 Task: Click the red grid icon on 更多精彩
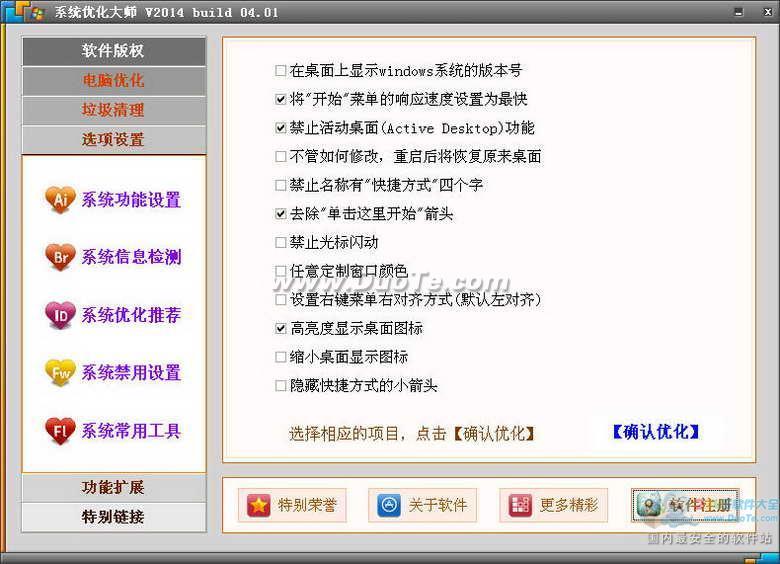pos(518,506)
